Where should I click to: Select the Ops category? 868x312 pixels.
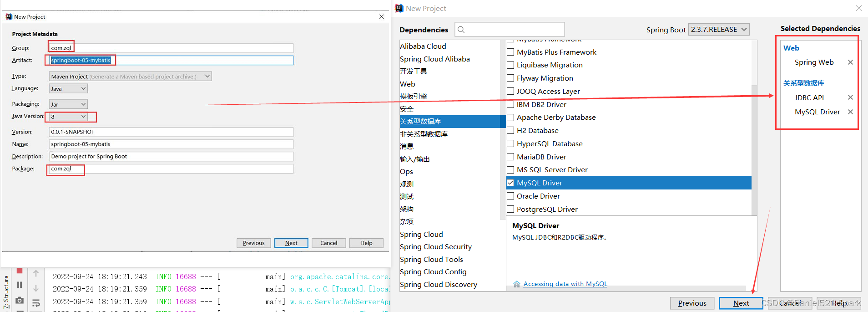pyautogui.click(x=406, y=172)
